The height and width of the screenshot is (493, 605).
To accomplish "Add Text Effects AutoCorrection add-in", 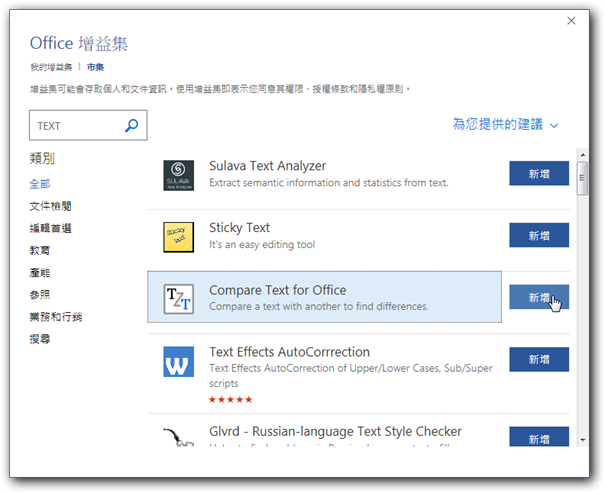I will [x=539, y=360].
